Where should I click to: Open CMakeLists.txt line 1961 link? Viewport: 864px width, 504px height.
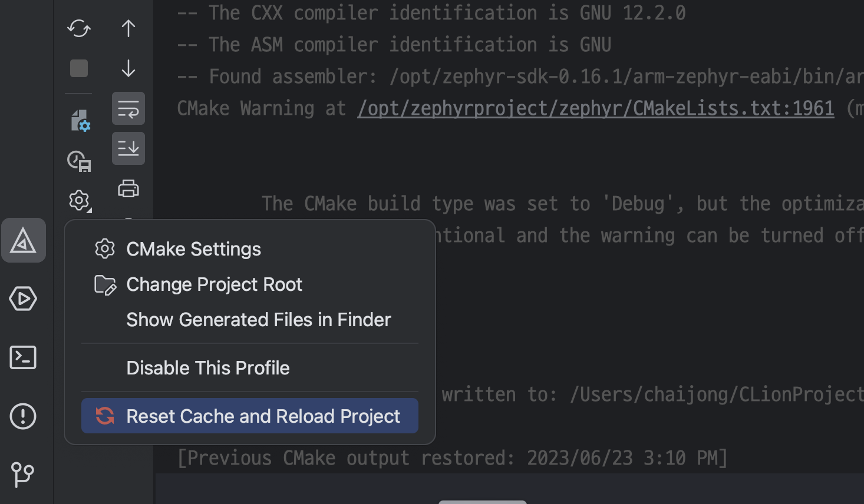pos(595,108)
